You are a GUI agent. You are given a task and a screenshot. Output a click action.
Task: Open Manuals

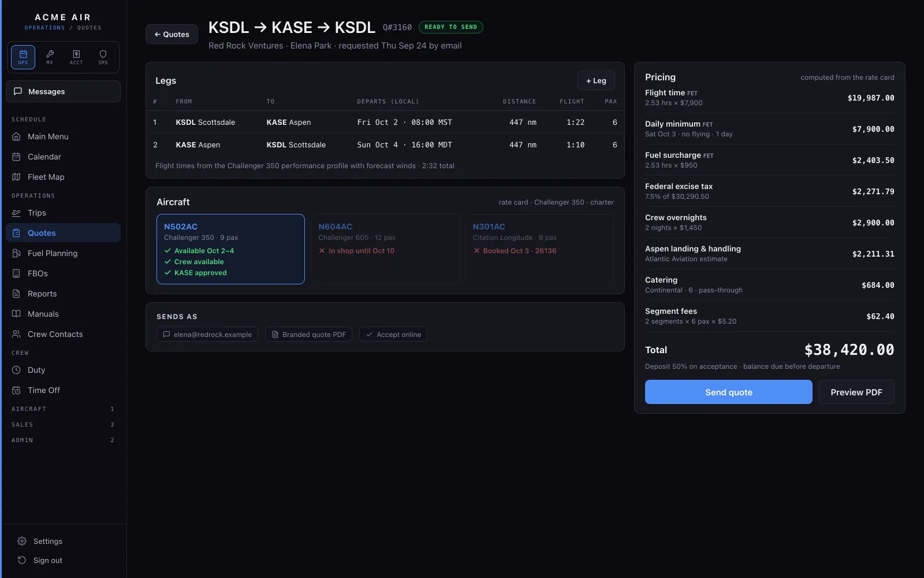click(64, 314)
